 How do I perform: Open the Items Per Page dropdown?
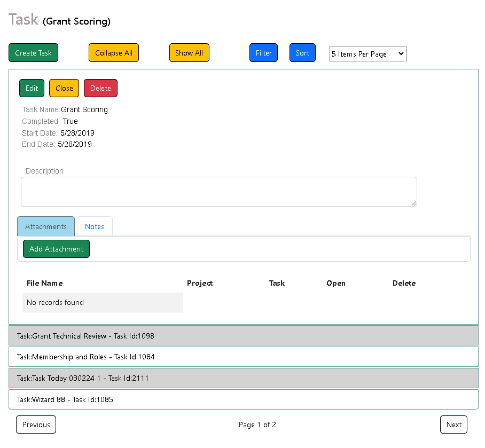click(x=367, y=54)
